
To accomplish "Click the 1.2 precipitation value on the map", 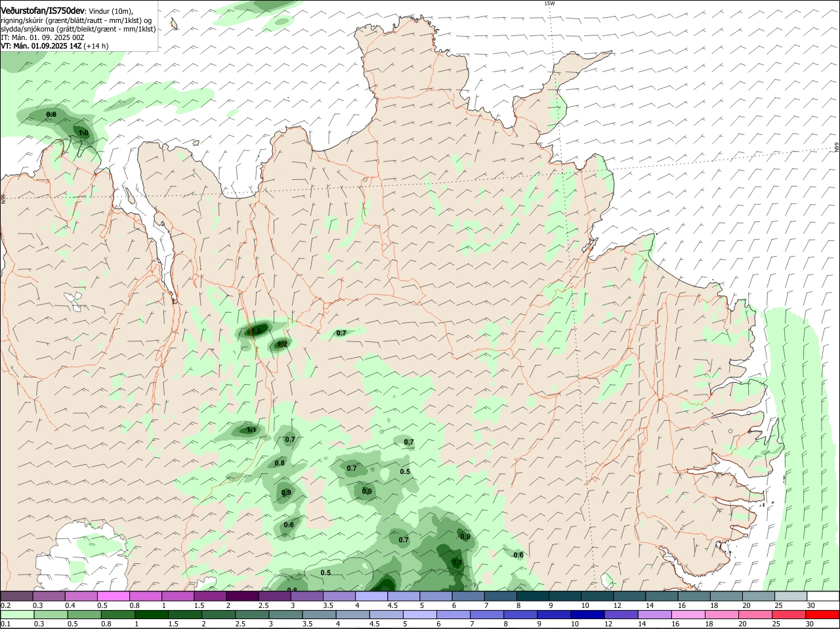I will (282, 344).
